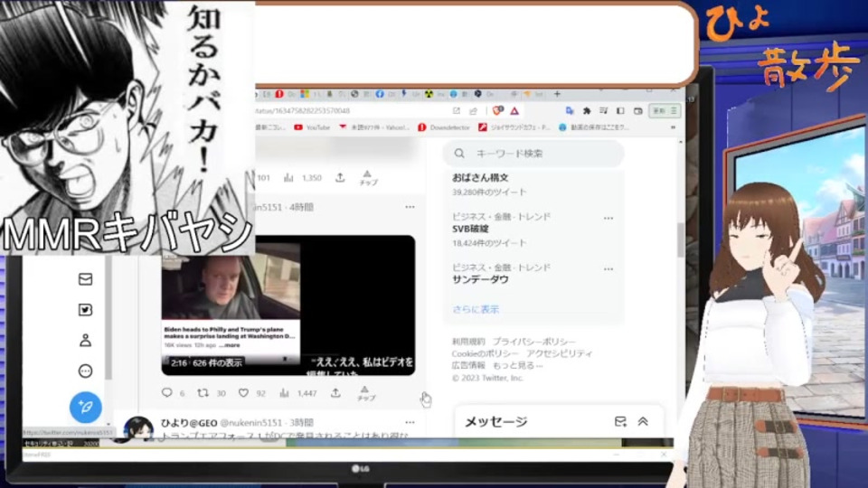Image resolution: width=868 pixels, height=488 pixels.
Task: Open the media playlist toolbar icon
Action: [603, 110]
